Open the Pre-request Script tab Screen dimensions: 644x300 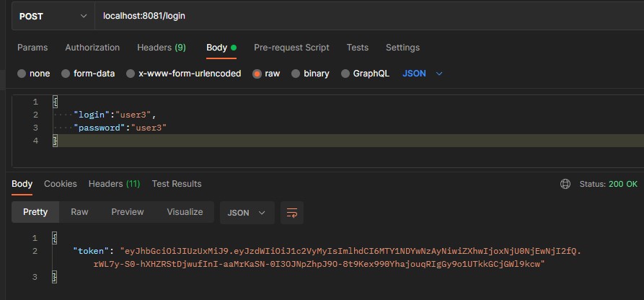291,48
